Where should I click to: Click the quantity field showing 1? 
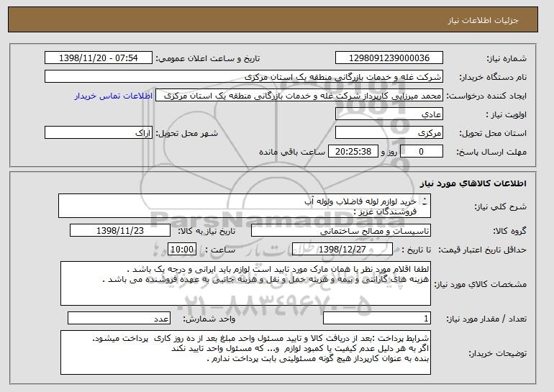click(377, 318)
